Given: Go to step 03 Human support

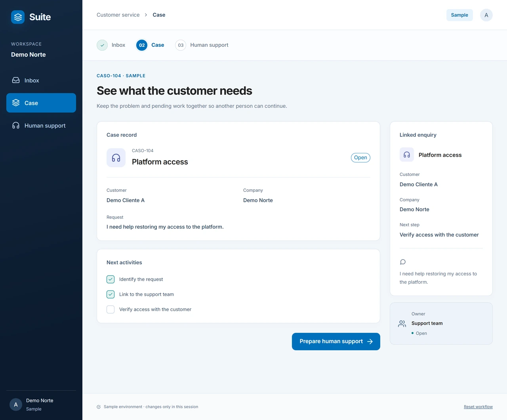Looking at the screenshot, I should tap(202, 45).
